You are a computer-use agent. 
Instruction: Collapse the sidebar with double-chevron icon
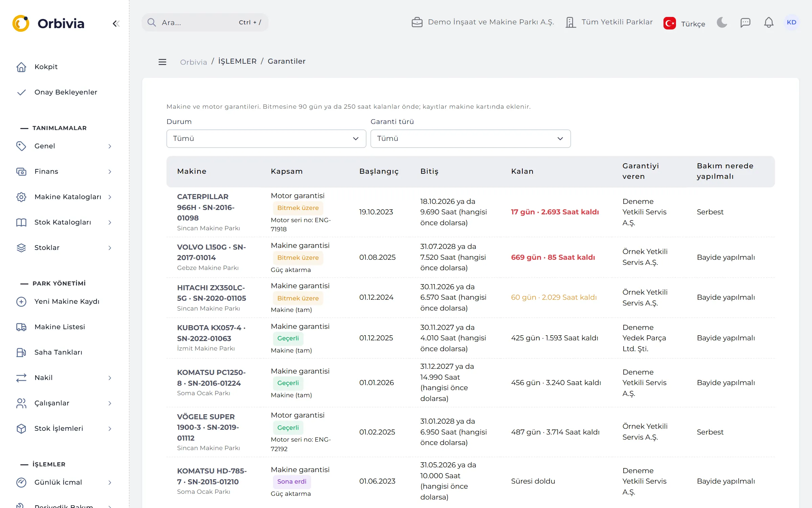click(116, 23)
